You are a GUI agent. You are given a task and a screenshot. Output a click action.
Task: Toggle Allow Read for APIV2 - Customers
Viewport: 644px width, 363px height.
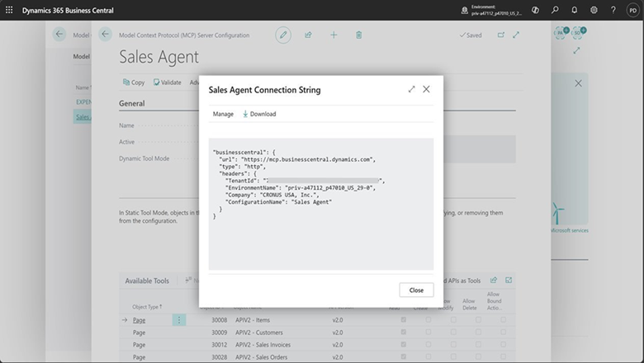pyautogui.click(x=403, y=332)
